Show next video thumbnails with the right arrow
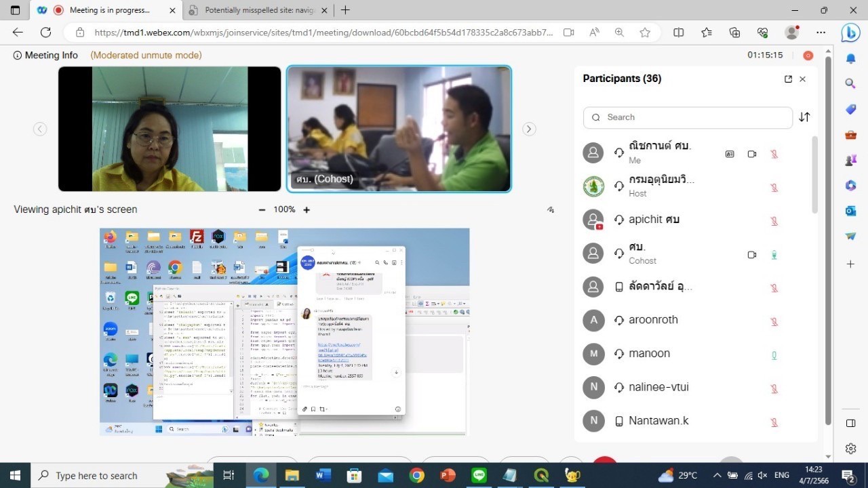The image size is (868, 488). pyautogui.click(x=529, y=129)
